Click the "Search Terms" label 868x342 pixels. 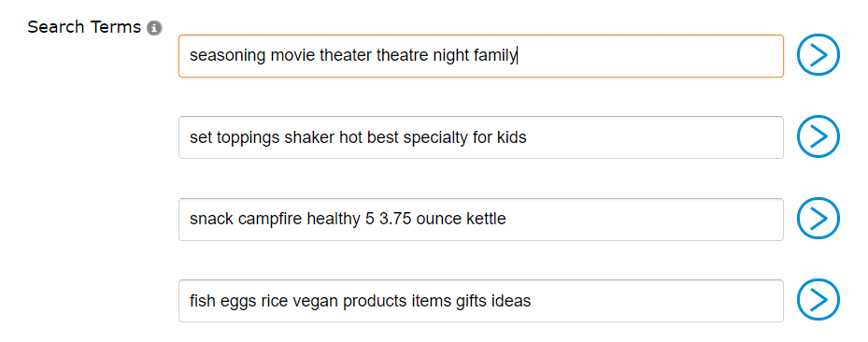pos(84,27)
